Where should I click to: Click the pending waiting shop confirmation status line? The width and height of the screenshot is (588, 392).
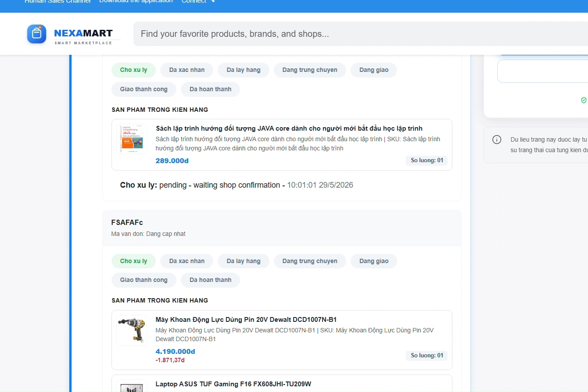237,185
